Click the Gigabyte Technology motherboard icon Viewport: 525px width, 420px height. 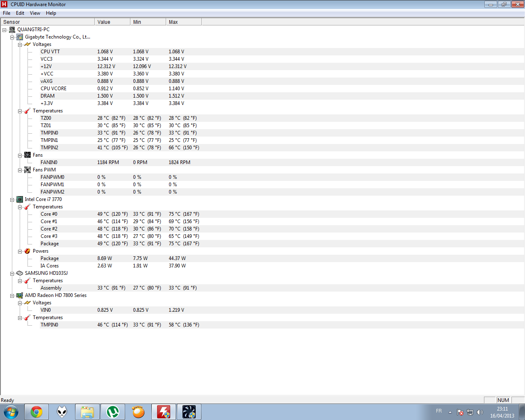(x=20, y=37)
